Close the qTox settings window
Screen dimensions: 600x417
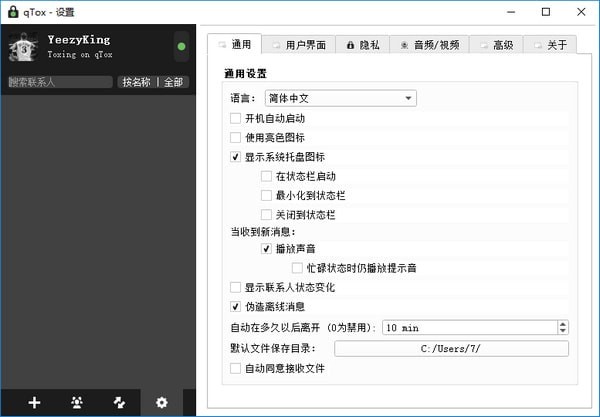coord(581,12)
